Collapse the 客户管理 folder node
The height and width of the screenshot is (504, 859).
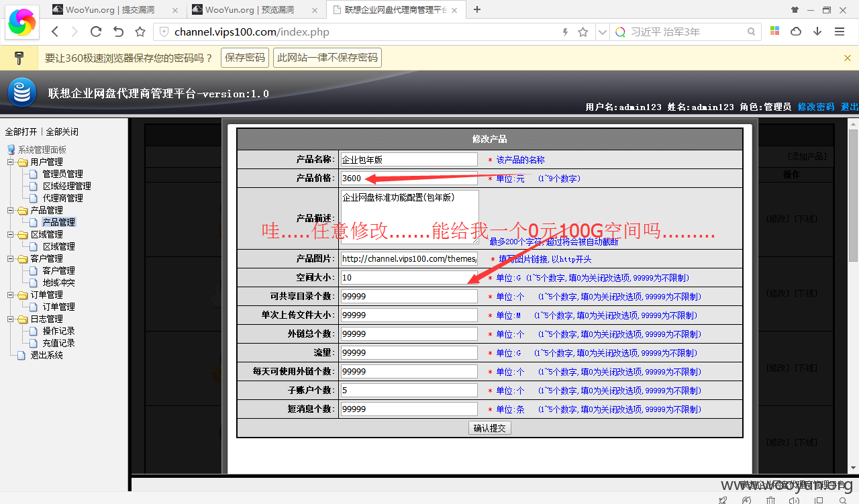coord(11,258)
